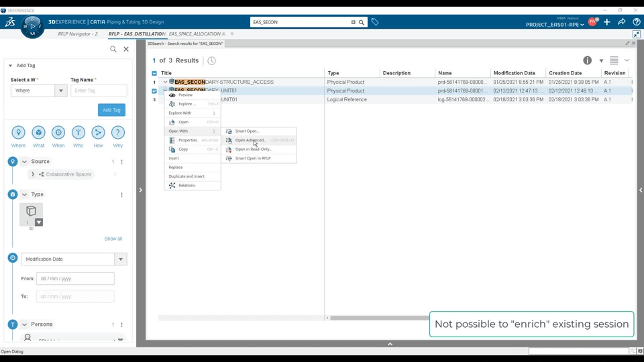Select Duplicate and Insert menu entry
The width and height of the screenshot is (644, 362).
point(193,176)
